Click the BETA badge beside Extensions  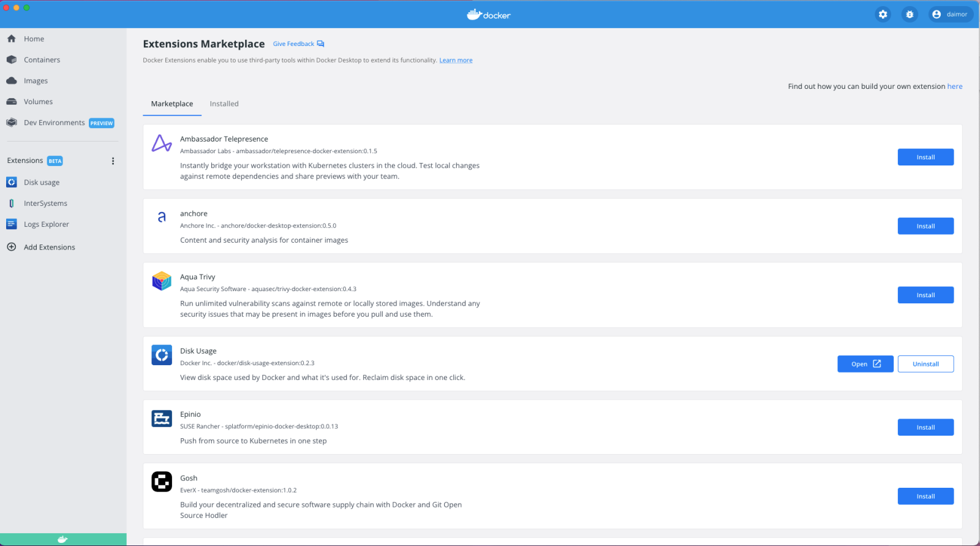click(x=55, y=161)
